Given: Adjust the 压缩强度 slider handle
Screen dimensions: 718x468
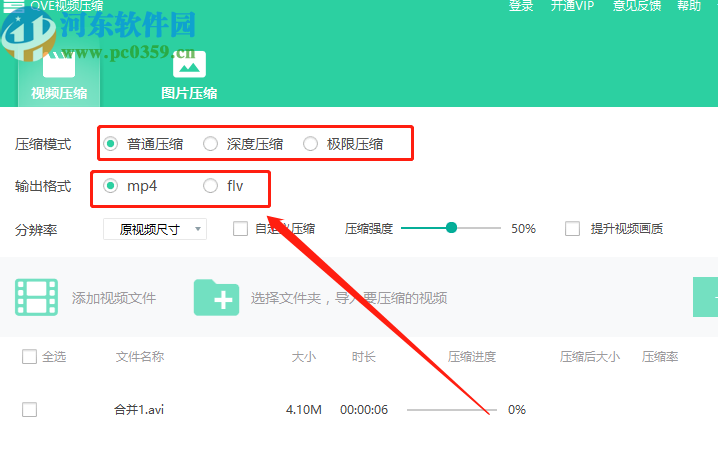Looking at the screenshot, I should (x=451, y=228).
